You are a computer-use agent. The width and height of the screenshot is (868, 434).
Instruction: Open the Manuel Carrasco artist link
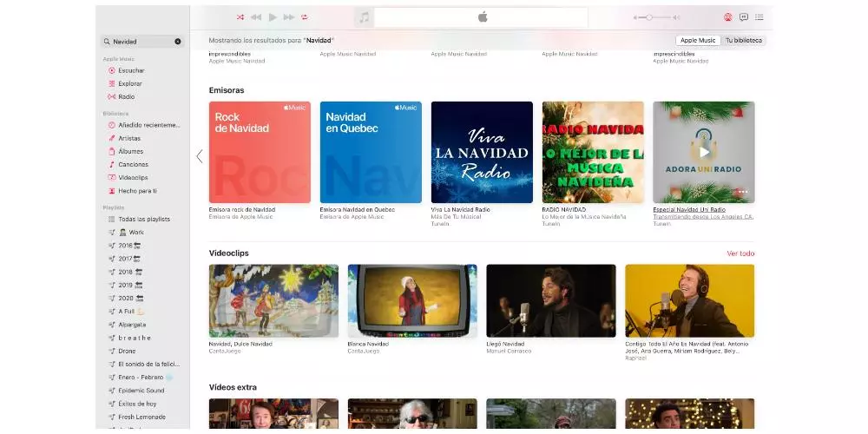509,351
